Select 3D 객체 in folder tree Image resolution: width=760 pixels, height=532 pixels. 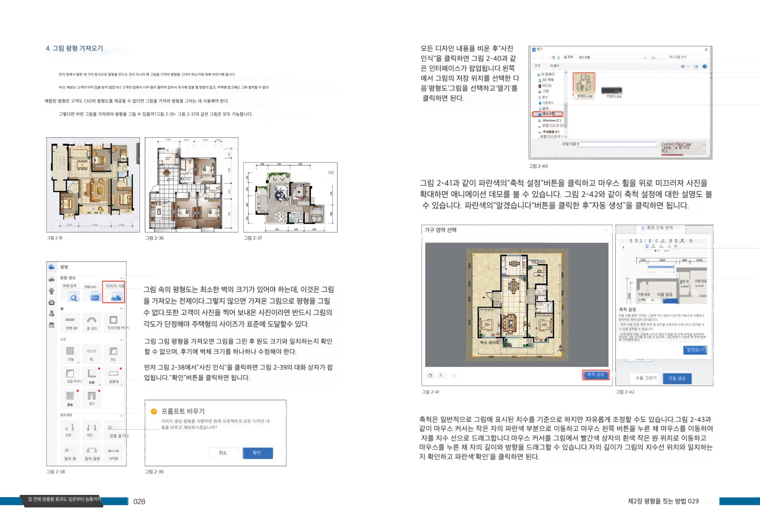(x=546, y=80)
